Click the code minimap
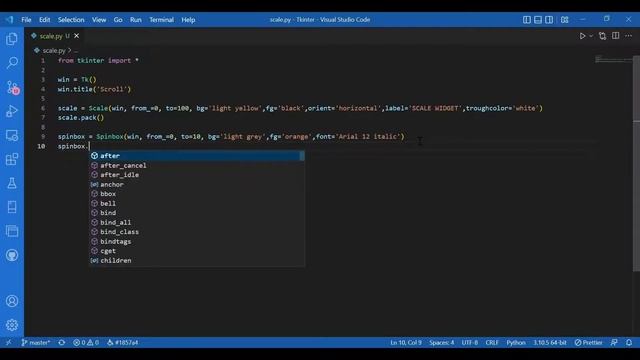This screenshot has width=640, height=360. tap(613, 60)
